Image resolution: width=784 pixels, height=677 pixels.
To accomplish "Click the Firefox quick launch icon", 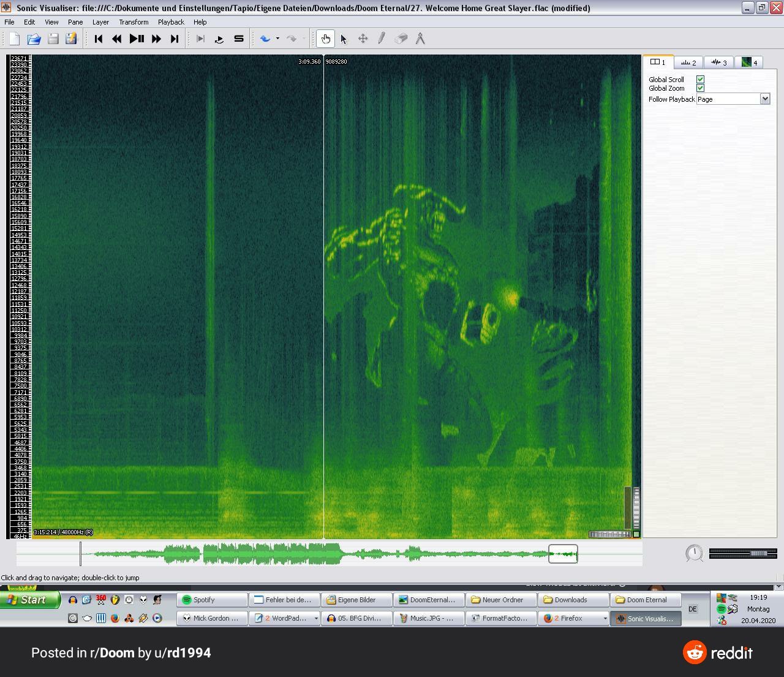I will point(115,618).
